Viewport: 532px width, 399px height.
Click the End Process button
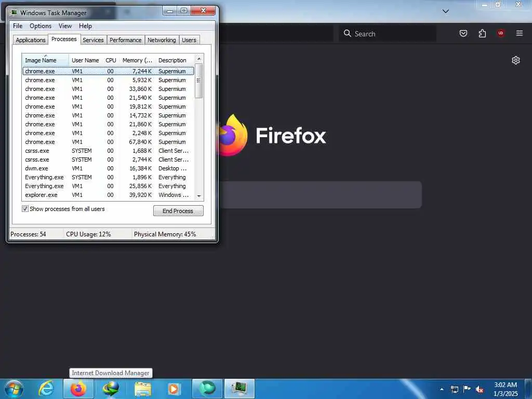click(x=178, y=211)
